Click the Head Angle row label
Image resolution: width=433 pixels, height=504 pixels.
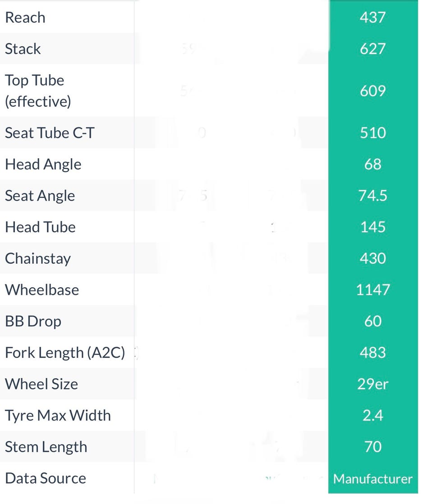pyautogui.click(x=43, y=164)
